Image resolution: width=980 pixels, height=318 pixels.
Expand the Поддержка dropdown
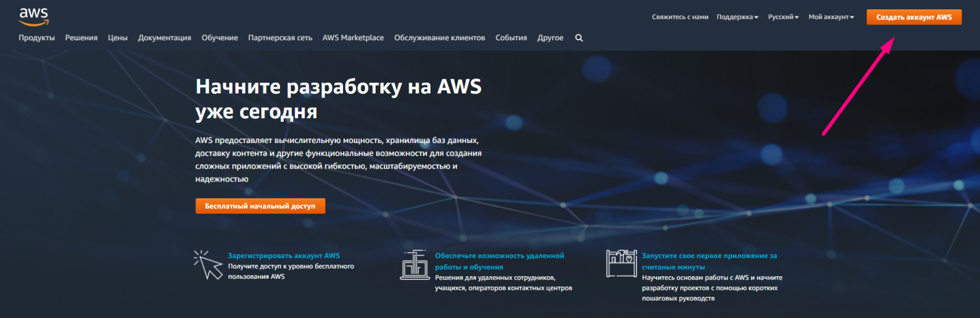(737, 17)
